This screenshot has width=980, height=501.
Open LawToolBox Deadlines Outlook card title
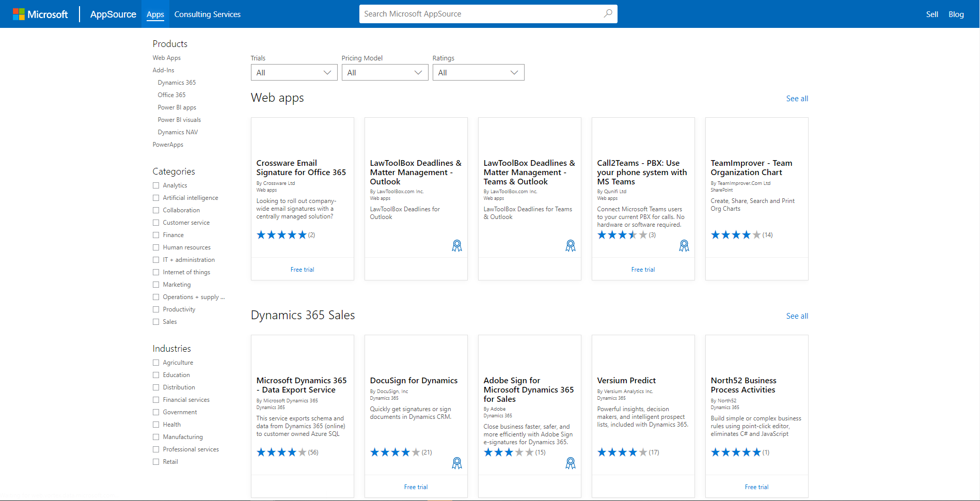pyautogui.click(x=416, y=173)
